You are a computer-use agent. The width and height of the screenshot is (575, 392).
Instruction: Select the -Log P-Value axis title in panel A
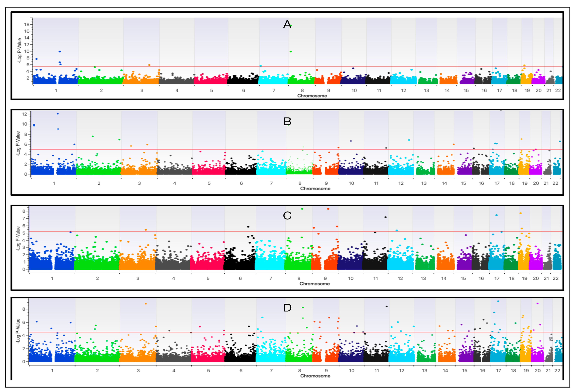[x=20, y=51]
